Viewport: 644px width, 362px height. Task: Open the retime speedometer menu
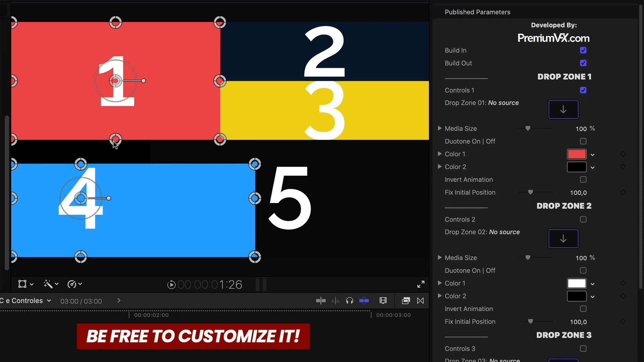(74, 284)
